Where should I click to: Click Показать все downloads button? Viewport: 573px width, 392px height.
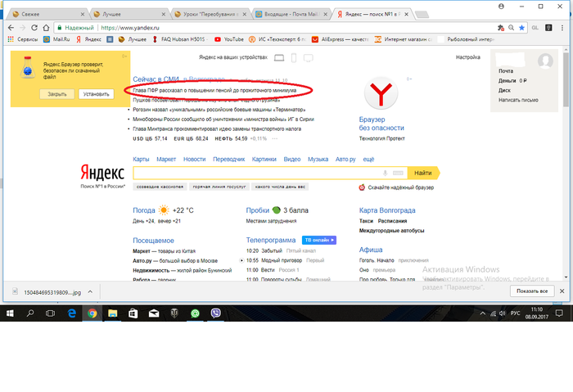532,291
